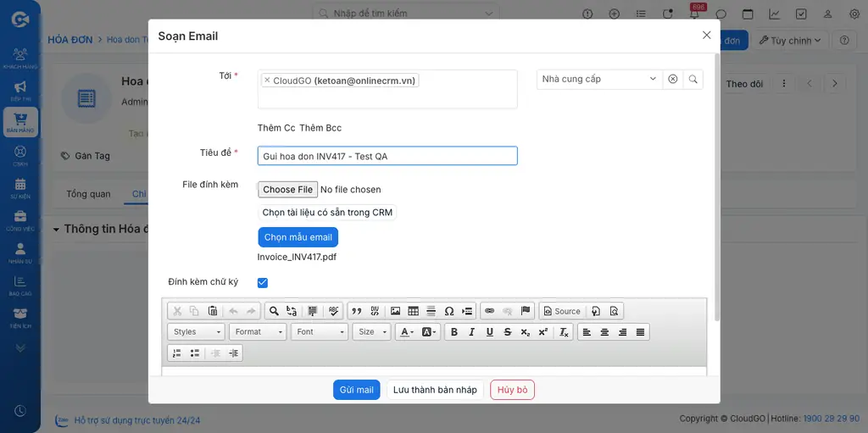
Task: Toggle Underline formatting
Action: tap(489, 331)
